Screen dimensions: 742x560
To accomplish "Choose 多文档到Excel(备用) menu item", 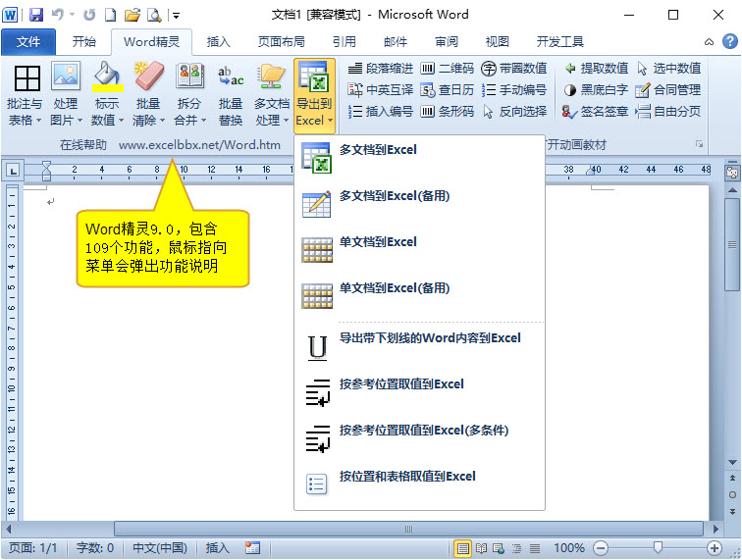I will click(419, 204).
